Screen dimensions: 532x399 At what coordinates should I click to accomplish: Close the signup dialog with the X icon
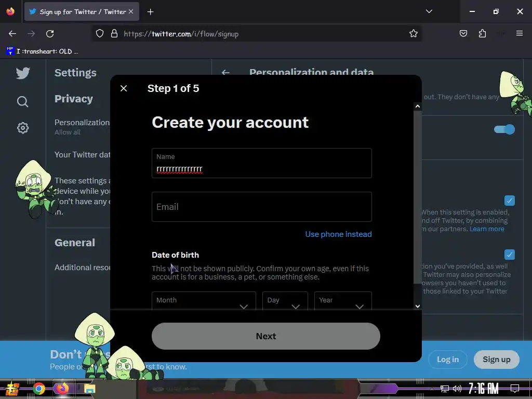[124, 88]
